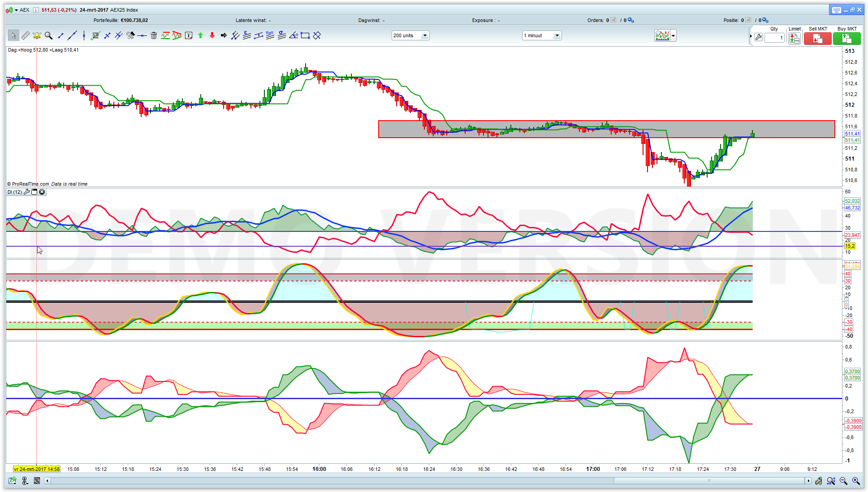
Task: Open the 200 units dropdown
Action: pyautogui.click(x=424, y=35)
